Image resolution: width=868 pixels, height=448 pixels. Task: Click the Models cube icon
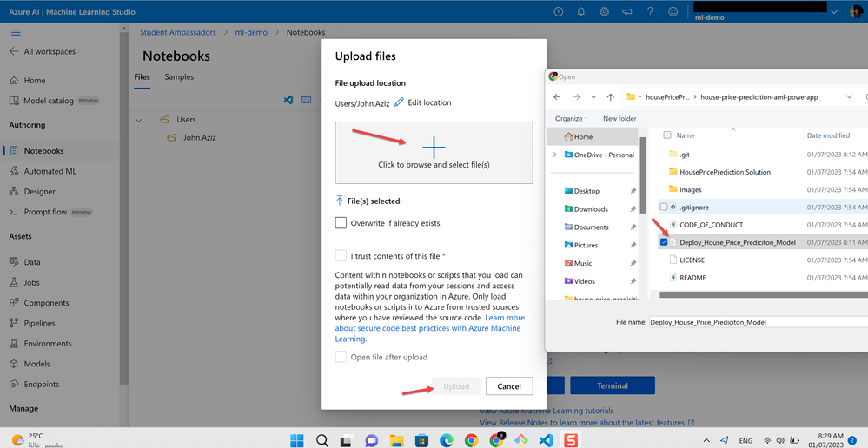click(x=15, y=364)
